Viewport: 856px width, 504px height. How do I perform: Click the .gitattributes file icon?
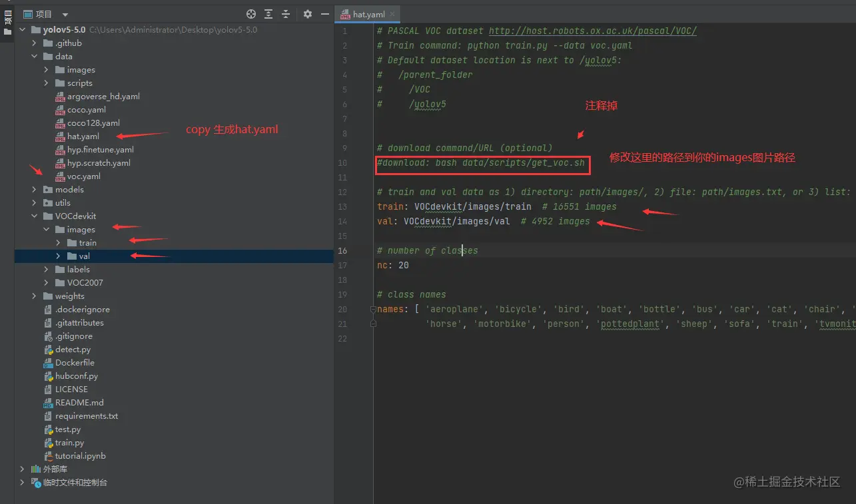[48, 323]
